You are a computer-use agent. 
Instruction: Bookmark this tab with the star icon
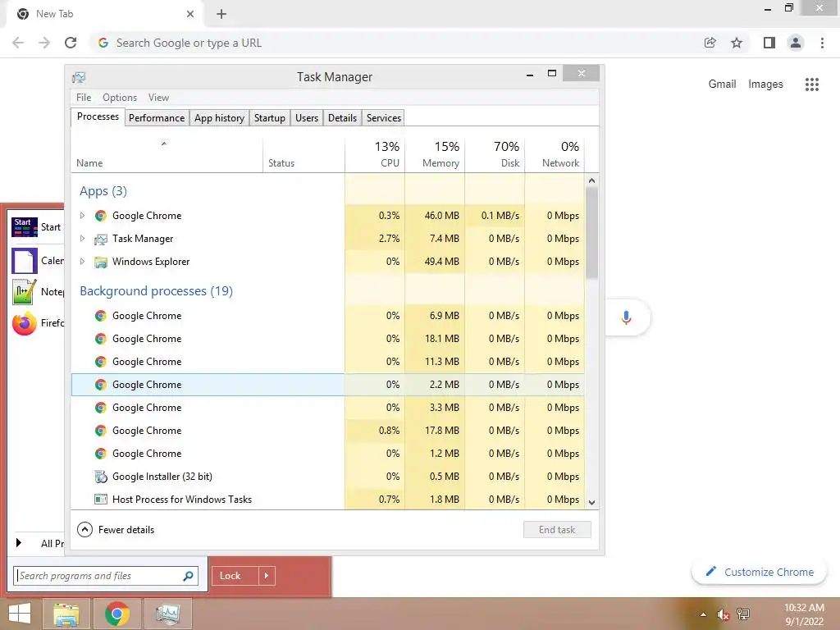click(x=737, y=43)
